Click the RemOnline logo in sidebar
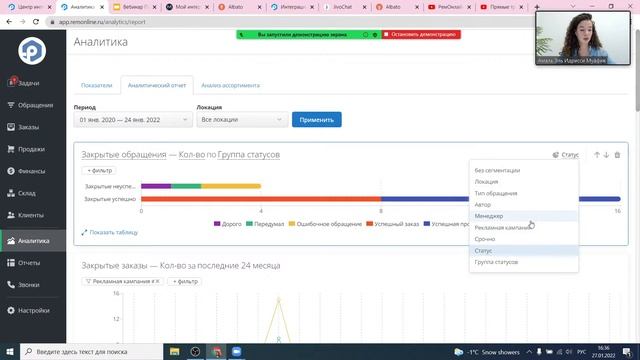 point(32,51)
